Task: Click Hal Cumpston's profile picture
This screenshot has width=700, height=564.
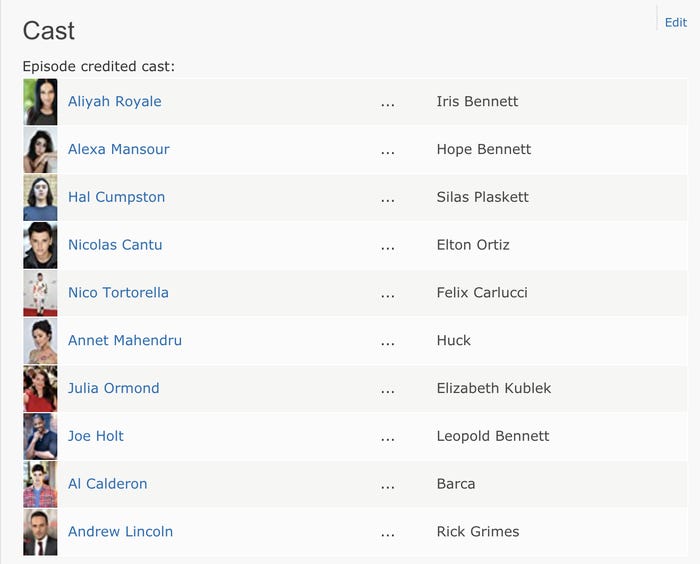Action: pyautogui.click(x=40, y=198)
